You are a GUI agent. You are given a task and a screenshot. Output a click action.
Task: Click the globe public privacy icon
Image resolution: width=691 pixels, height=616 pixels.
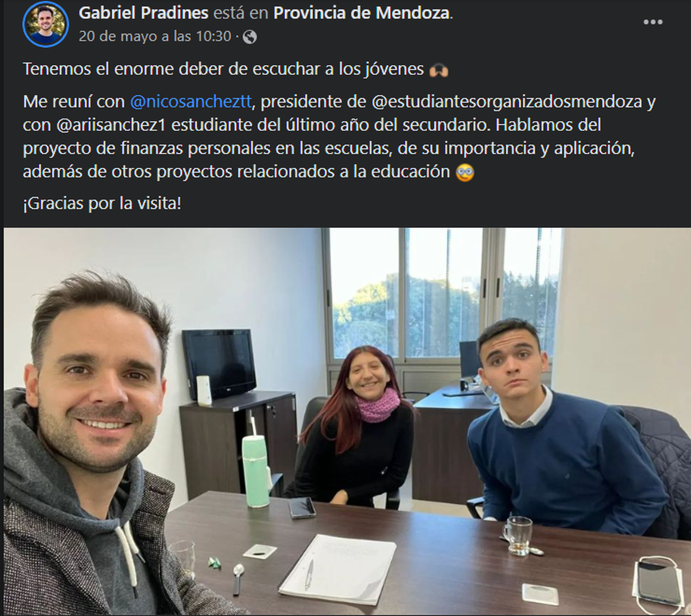point(249,37)
